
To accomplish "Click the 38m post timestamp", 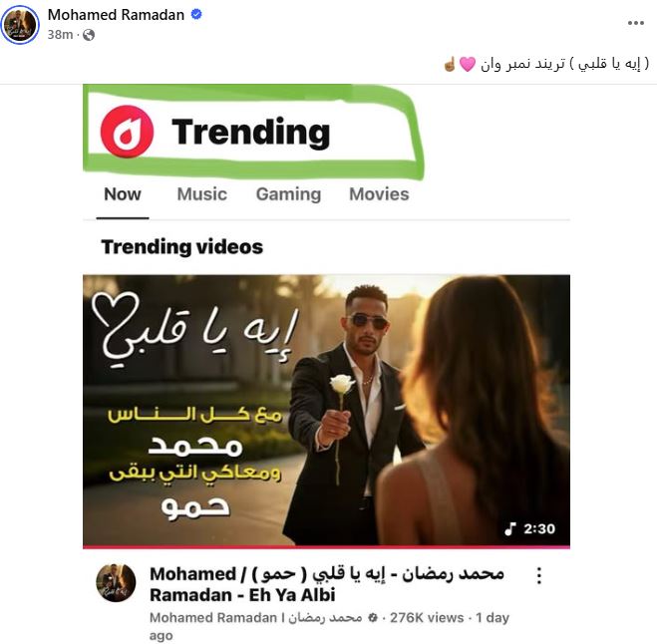I will tap(60, 34).
